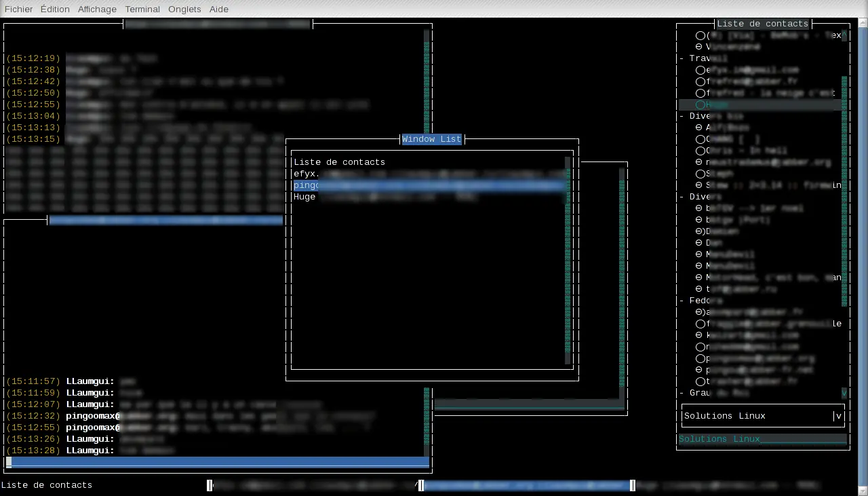The height and width of the screenshot is (496, 868).
Task: Click the Solutions Linux combo box
Action: pos(763,416)
